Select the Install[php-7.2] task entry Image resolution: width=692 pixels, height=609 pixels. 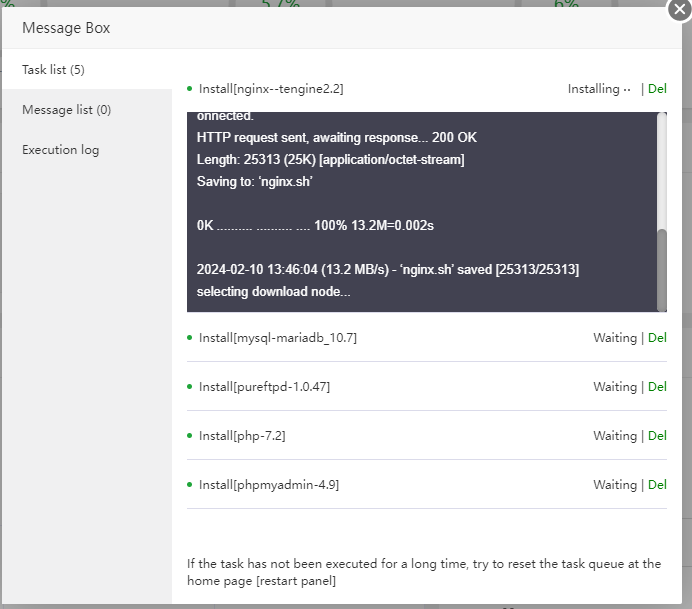tap(242, 436)
